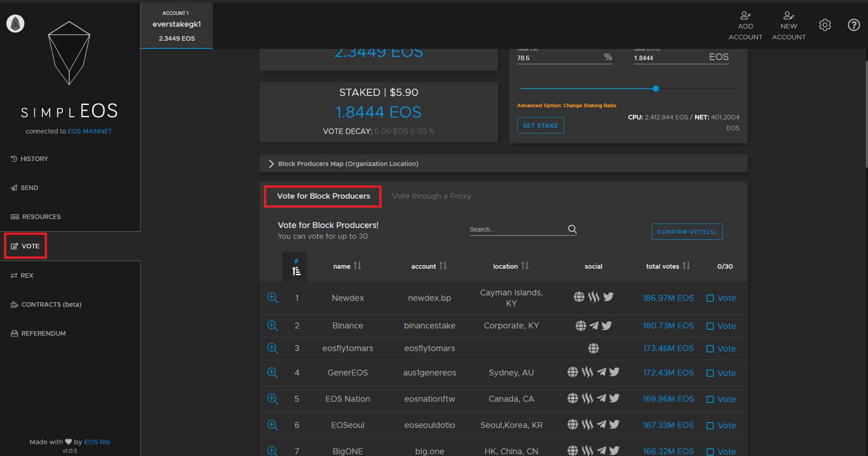The height and width of the screenshot is (456, 868).
Task: Switch to Vote for Block Producers tab
Action: tap(323, 196)
